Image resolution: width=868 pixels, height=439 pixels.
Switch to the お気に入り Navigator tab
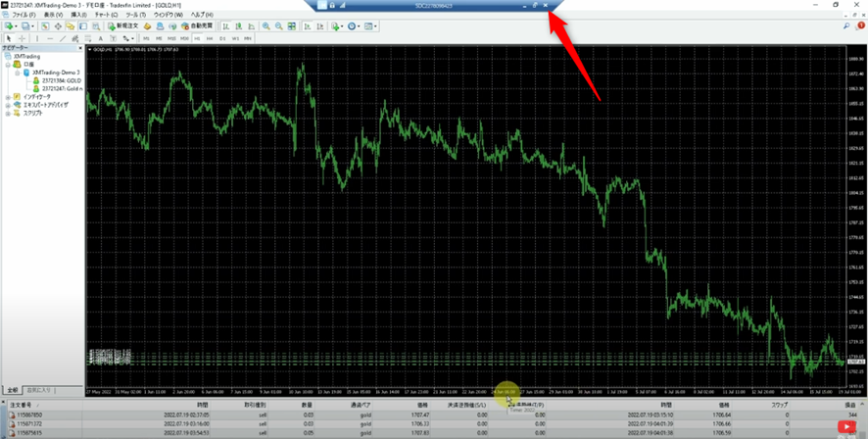(39, 390)
